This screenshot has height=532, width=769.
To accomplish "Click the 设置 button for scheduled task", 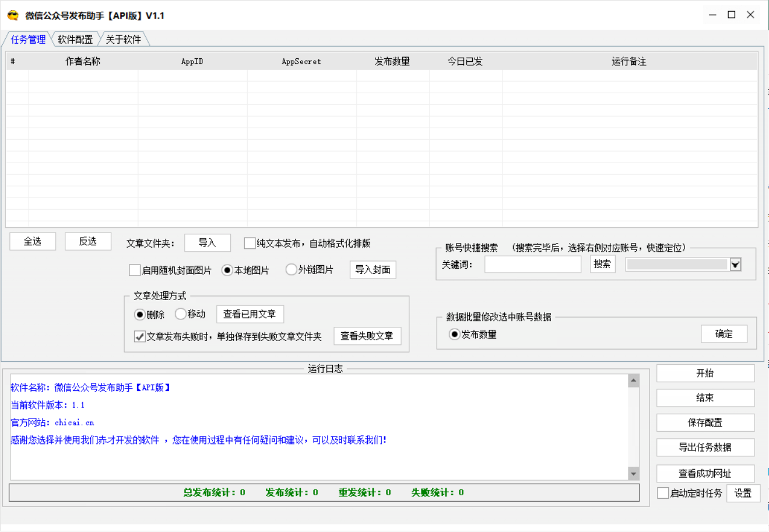I will (743, 493).
